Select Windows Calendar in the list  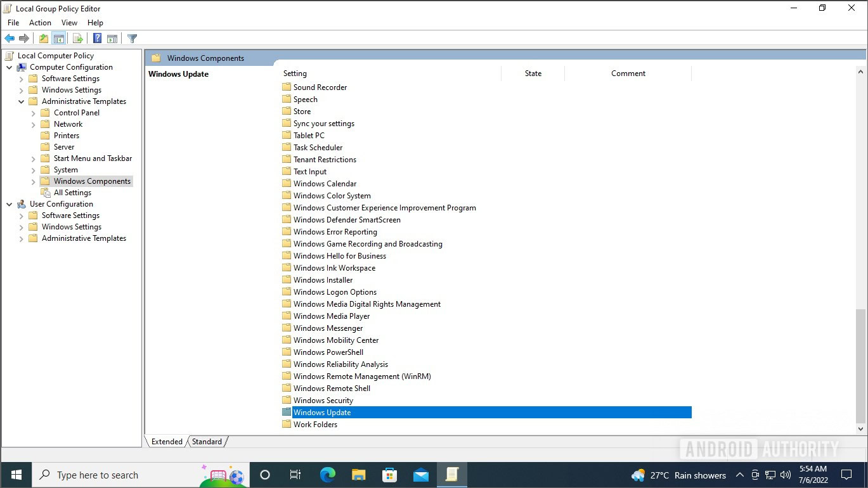325,184
